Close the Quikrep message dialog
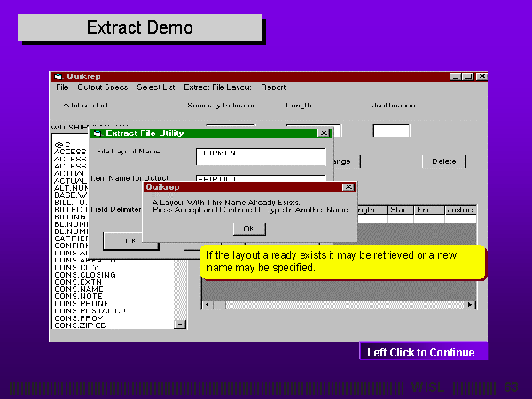The height and width of the screenshot is (399, 532). tap(348, 187)
